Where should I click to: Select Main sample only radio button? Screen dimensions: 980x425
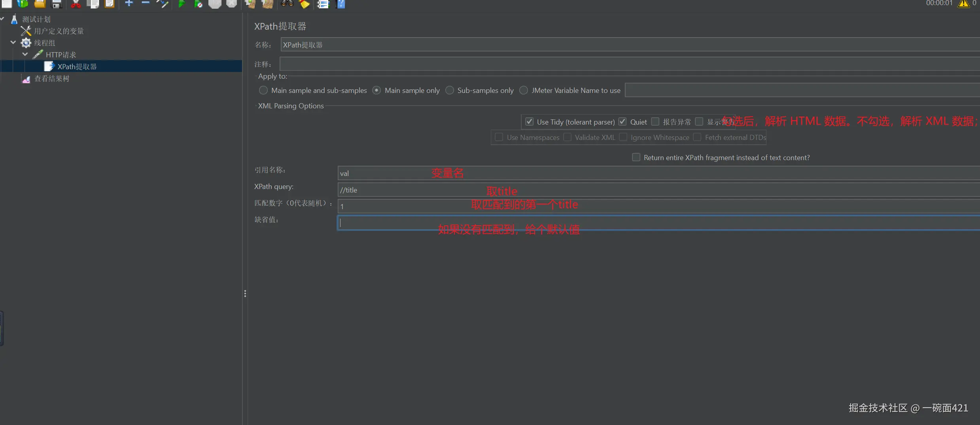point(376,91)
